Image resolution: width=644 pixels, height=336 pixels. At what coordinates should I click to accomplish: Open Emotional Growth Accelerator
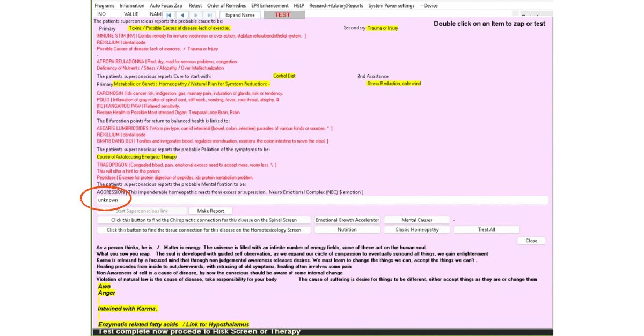point(347,220)
